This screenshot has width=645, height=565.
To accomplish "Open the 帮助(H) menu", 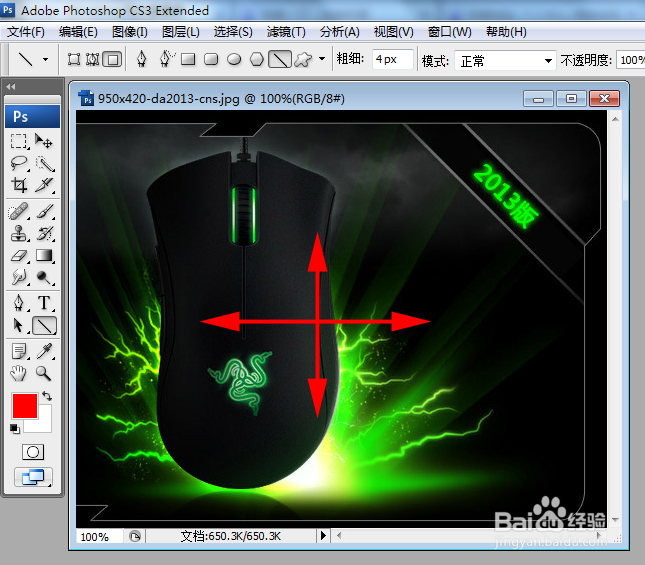I will click(506, 32).
